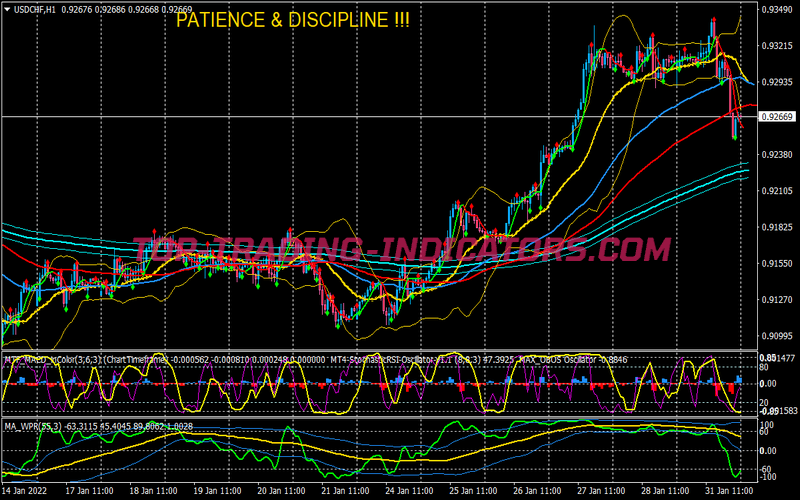Click the 0.91825 price axis label
This screenshot has height=500, width=800.
pos(777,227)
